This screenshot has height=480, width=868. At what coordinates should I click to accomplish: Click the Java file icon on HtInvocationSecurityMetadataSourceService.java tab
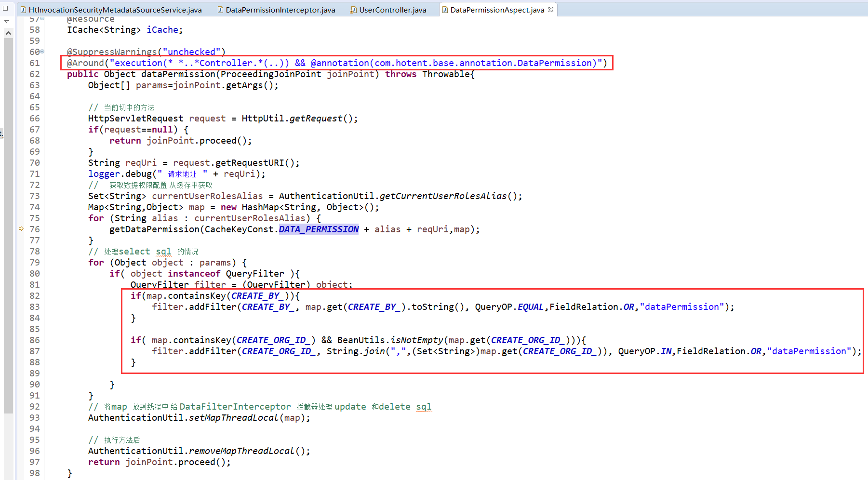tap(24, 10)
